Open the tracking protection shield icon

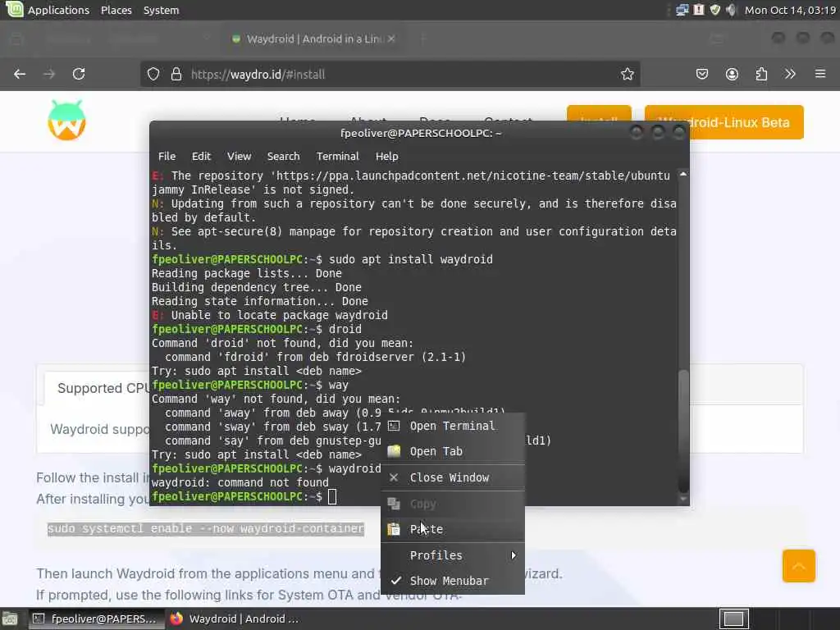153,74
